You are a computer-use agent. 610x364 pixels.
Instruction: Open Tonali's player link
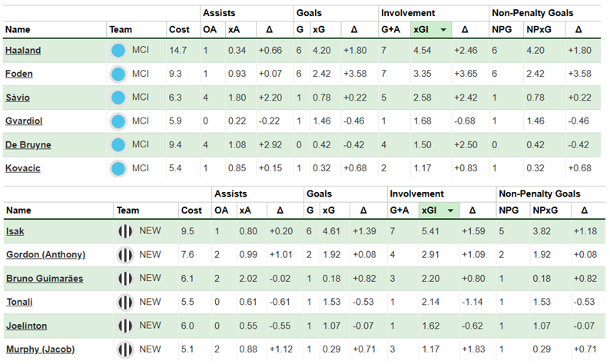pyautogui.click(x=19, y=302)
